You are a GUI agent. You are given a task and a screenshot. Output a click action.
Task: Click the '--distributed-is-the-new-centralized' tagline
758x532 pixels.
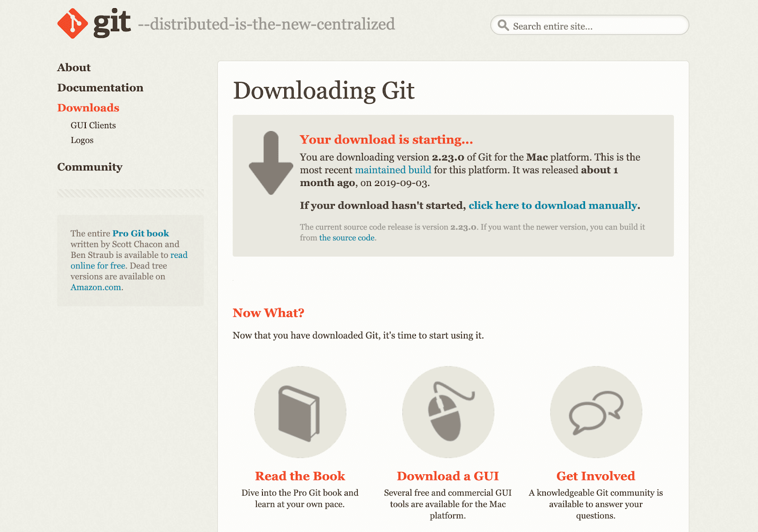pyautogui.click(x=266, y=24)
